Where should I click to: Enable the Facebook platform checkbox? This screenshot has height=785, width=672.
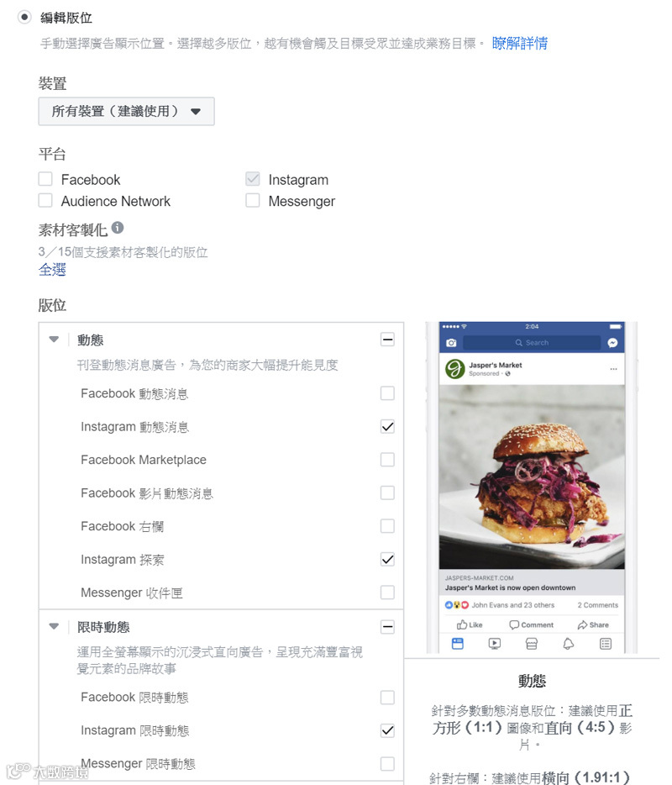pos(45,179)
